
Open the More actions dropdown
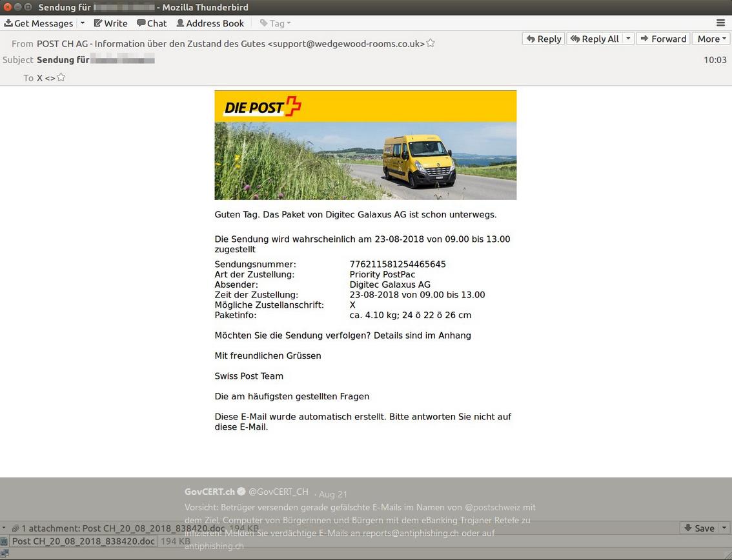click(x=711, y=39)
